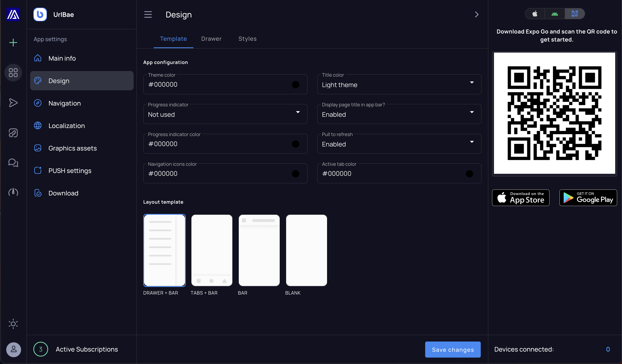
Task: Open Localization settings
Action: pos(82,126)
